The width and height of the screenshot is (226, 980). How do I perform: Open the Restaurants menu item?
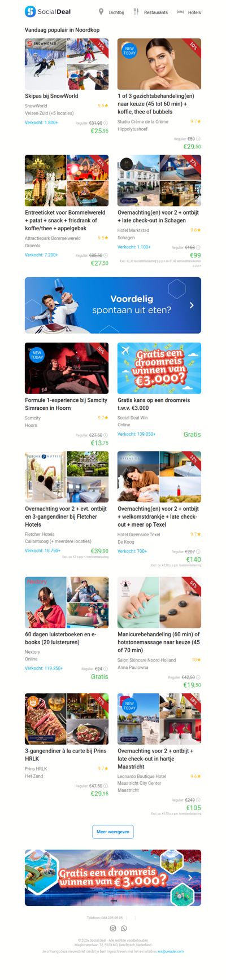[156, 12]
